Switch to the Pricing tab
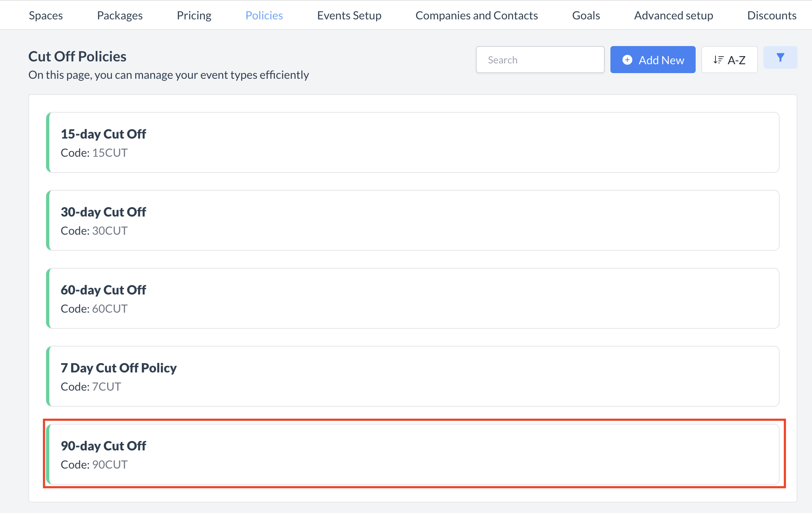812x513 pixels. tap(194, 15)
